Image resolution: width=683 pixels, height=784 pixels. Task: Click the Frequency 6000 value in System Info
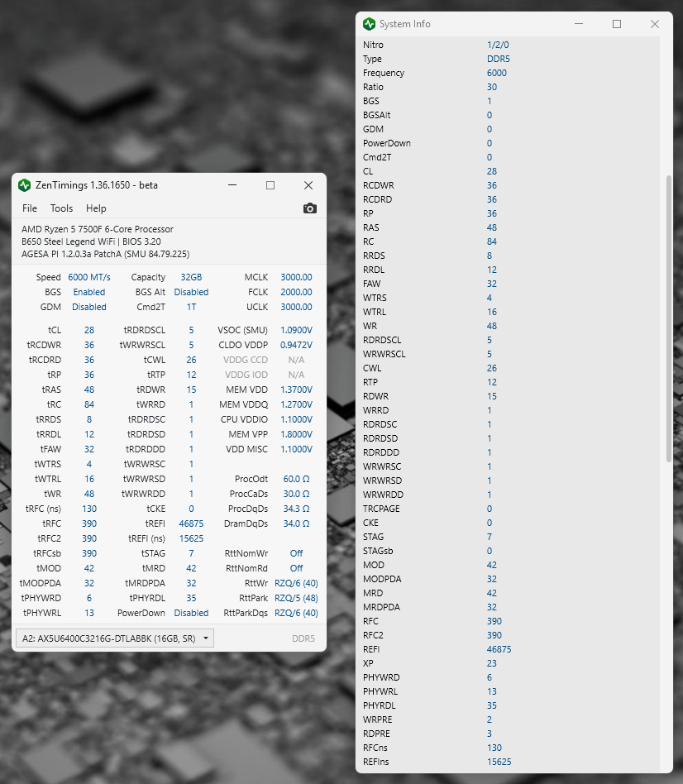496,73
